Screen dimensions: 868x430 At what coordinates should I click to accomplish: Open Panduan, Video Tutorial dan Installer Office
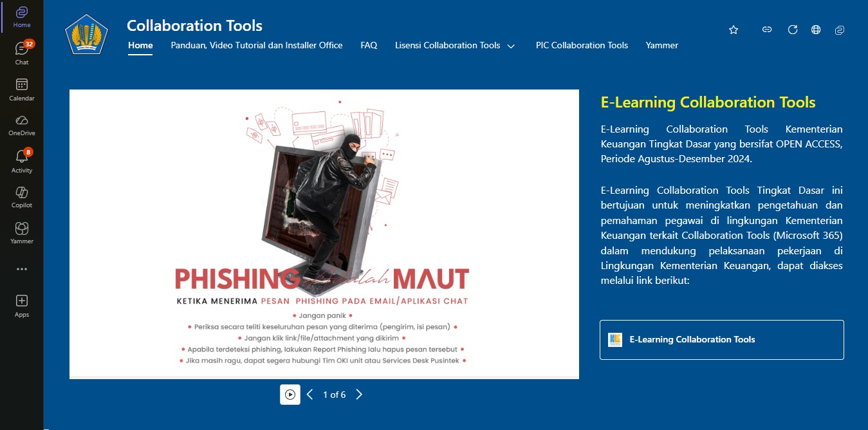[256, 46]
